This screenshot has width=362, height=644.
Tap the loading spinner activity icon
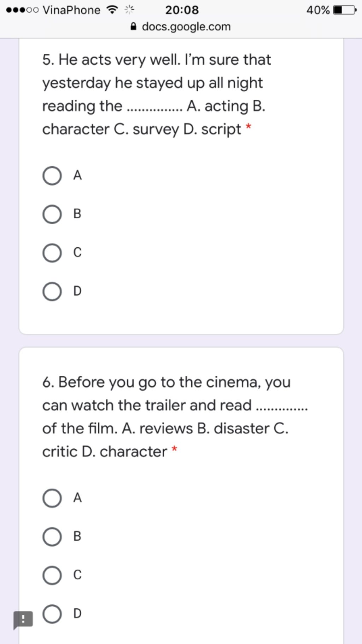[x=129, y=10]
